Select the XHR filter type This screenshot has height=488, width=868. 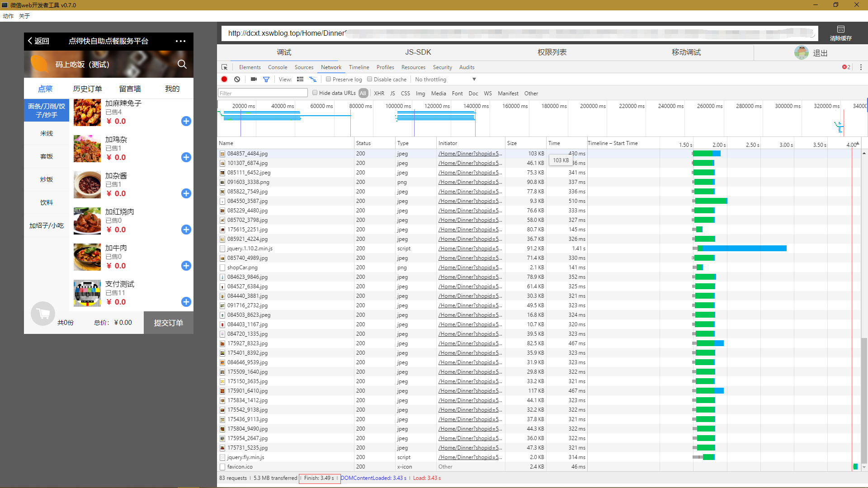(x=379, y=94)
